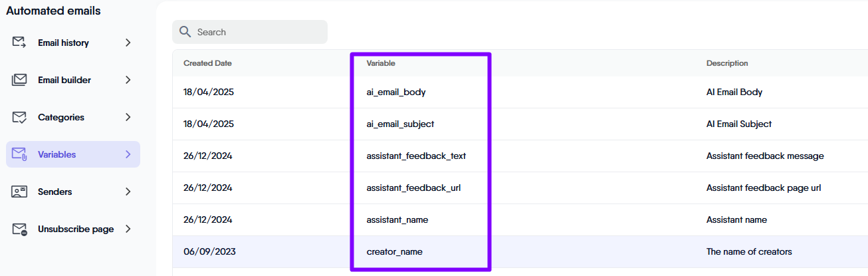868x276 pixels.
Task: Click the assistant_feedback_url variable name
Action: pyautogui.click(x=413, y=188)
